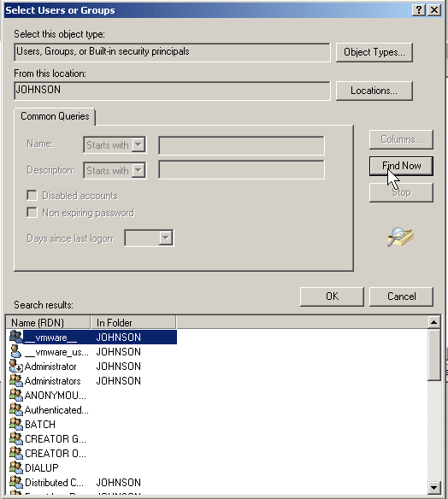Viewport: 448px width, 499px height.
Task: Open the Object Types dialog
Action: (374, 52)
